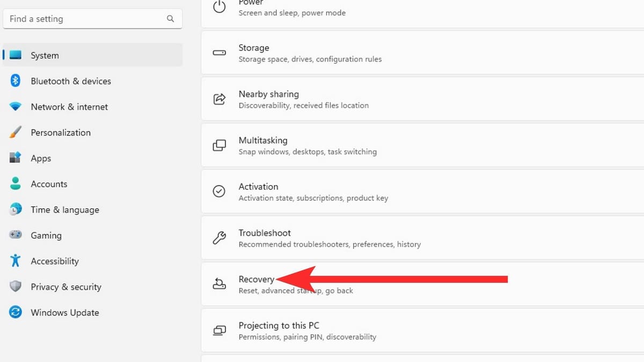Image resolution: width=644 pixels, height=362 pixels.
Task: Click the Wi-Fi icon for Network & internet
Action: [16, 107]
